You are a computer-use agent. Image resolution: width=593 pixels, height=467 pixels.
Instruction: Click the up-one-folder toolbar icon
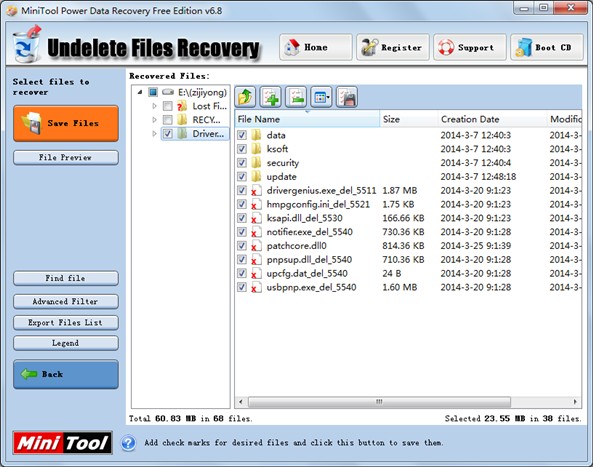pyautogui.click(x=245, y=97)
